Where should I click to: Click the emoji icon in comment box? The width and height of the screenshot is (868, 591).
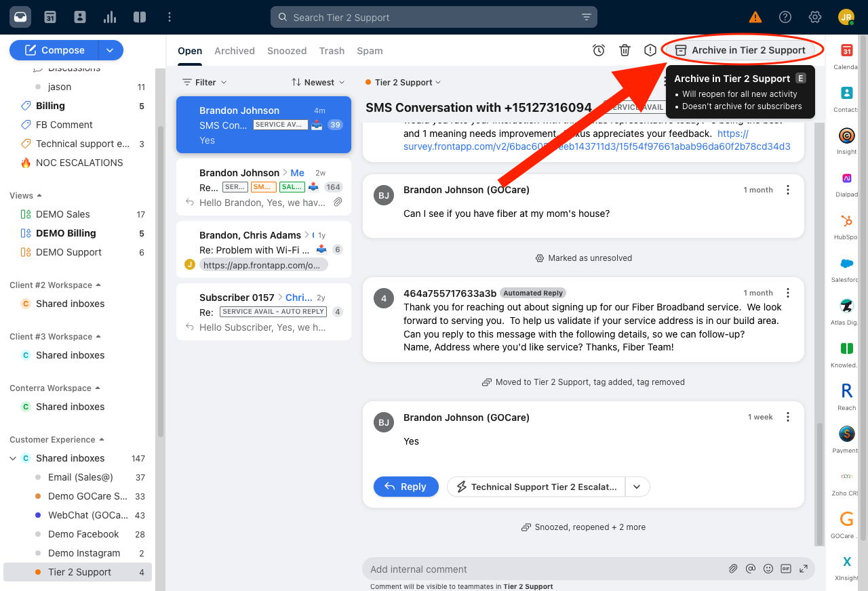click(x=768, y=569)
